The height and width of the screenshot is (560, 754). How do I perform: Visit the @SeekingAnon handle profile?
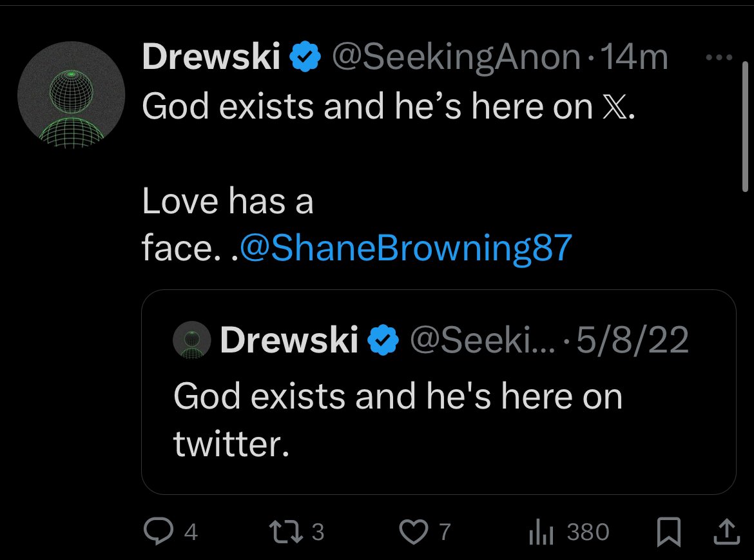(x=455, y=59)
